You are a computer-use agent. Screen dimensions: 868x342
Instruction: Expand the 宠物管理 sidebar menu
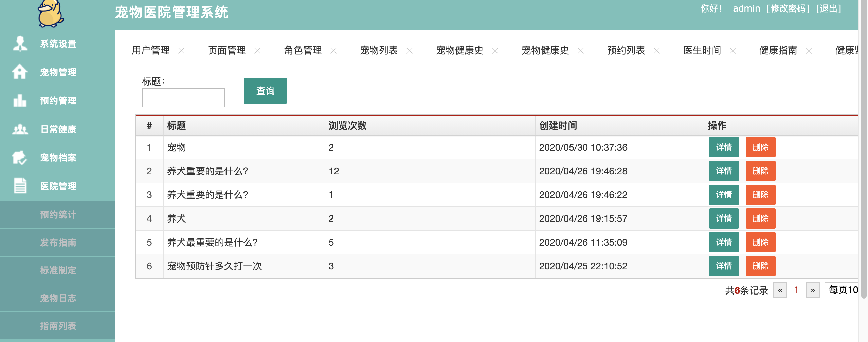(x=57, y=72)
